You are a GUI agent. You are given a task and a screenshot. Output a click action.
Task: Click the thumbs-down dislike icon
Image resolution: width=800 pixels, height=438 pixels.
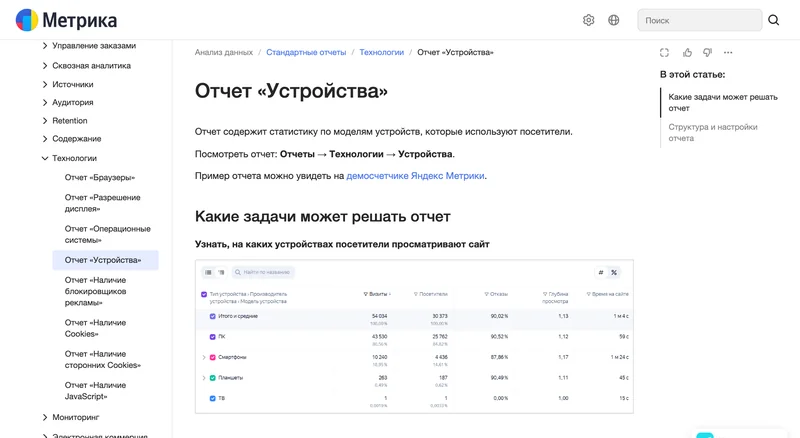point(708,53)
